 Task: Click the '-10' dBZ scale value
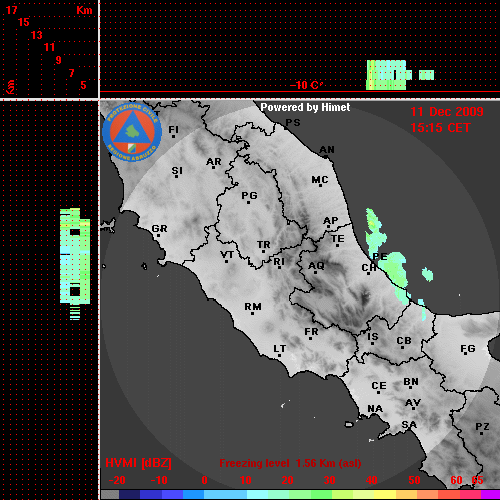pos(159,480)
